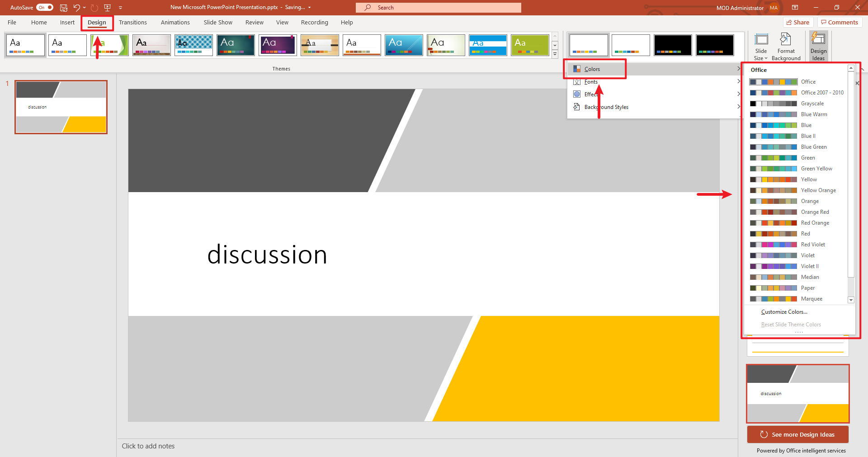Click the MA account avatar

pos(774,8)
